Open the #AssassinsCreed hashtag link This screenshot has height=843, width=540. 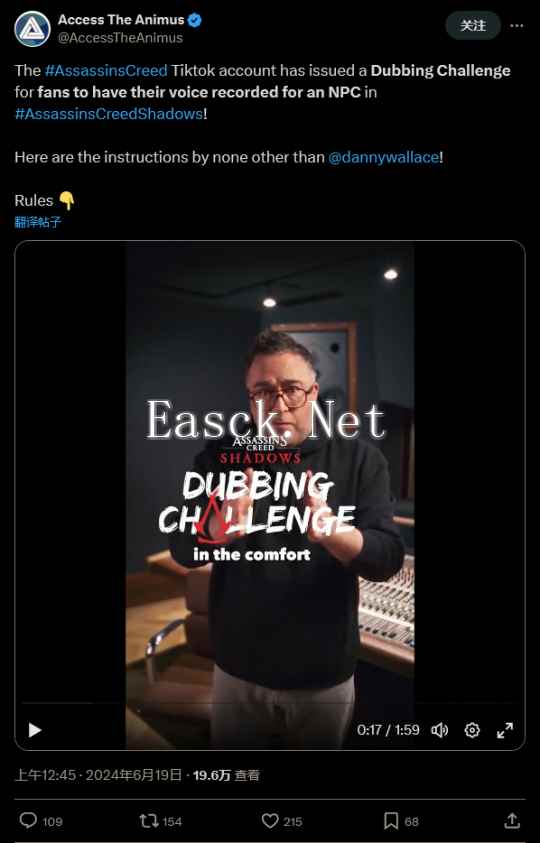point(106,70)
